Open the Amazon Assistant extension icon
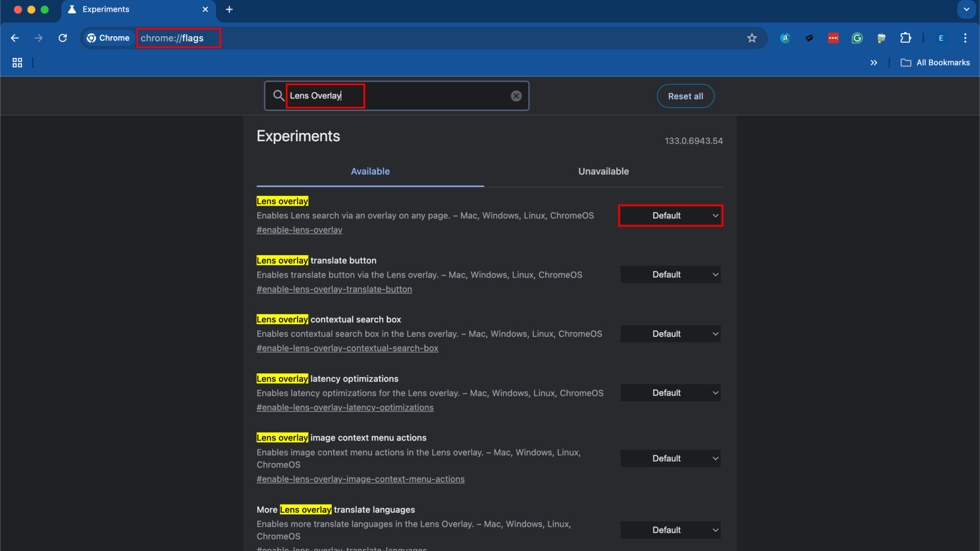The image size is (980, 551). pyautogui.click(x=785, y=38)
